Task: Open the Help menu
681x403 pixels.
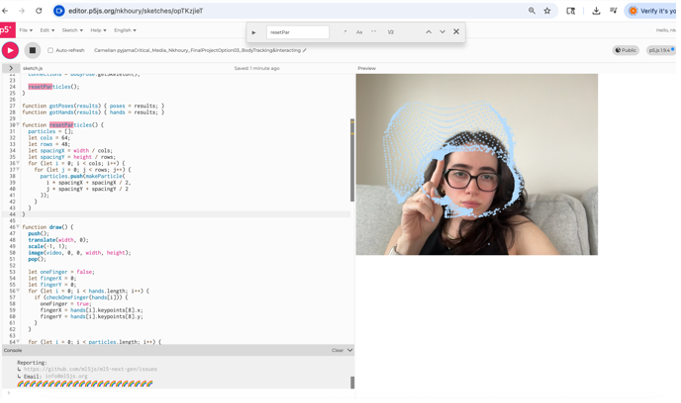Action: pyautogui.click(x=98, y=30)
